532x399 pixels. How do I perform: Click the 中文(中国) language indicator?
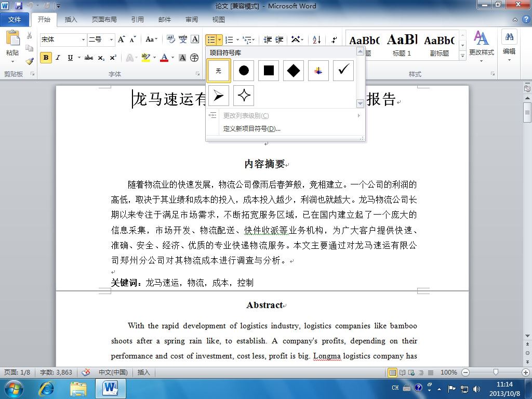click(113, 372)
